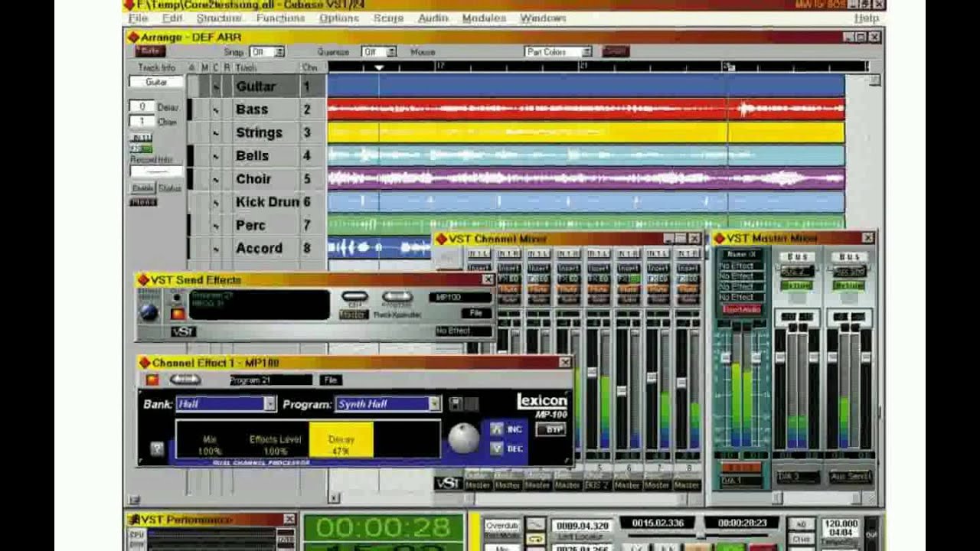This screenshot has width=980, height=551.
Task: Open the BUS 2 output selector at Channel Mixer bottom
Action: pos(597,485)
